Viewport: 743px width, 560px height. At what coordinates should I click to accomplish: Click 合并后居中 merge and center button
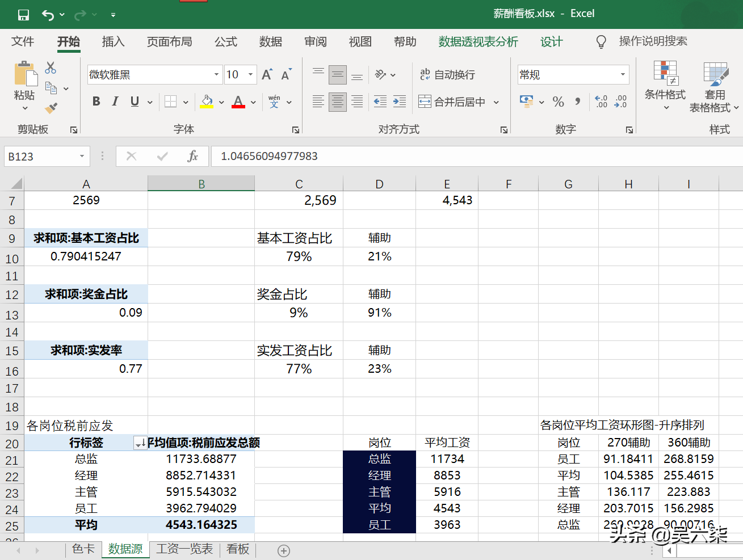pyautogui.click(x=452, y=102)
